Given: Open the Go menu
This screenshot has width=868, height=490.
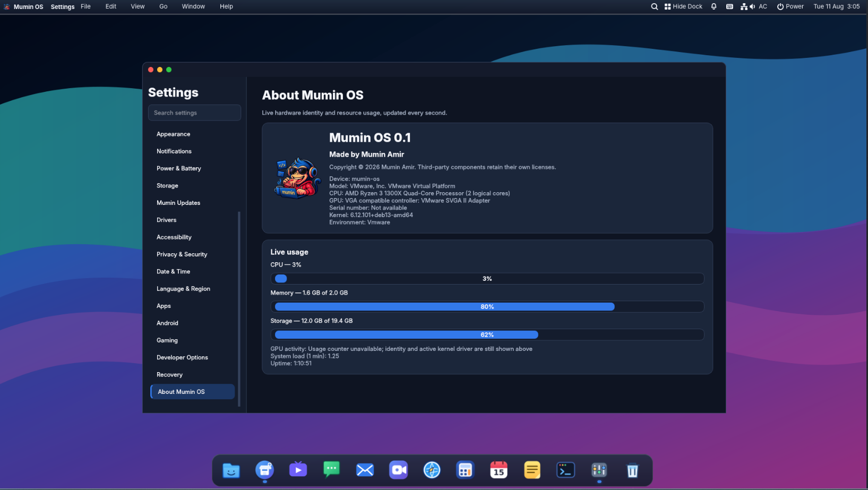Looking at the screenshot, I should 164,6.
